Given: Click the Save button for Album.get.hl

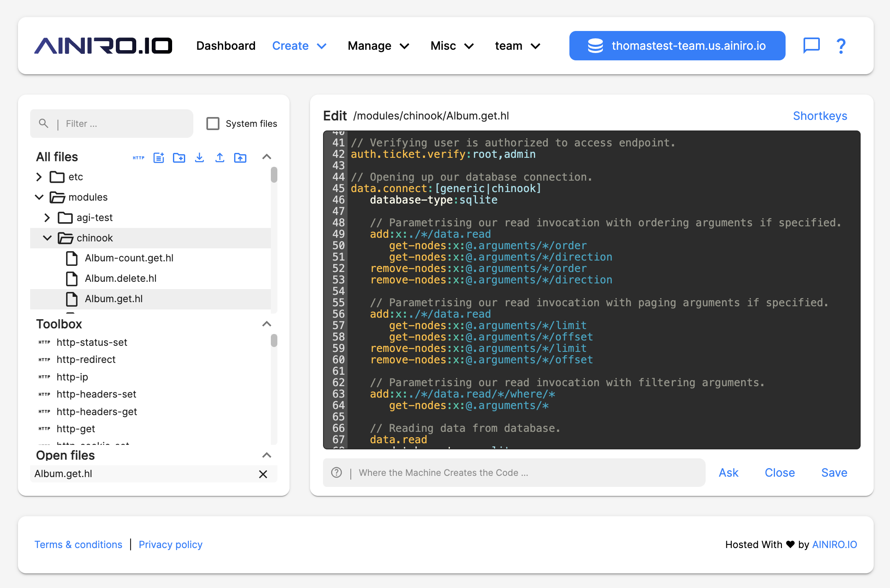Looking at the screenshot, I should coord(834,472).
